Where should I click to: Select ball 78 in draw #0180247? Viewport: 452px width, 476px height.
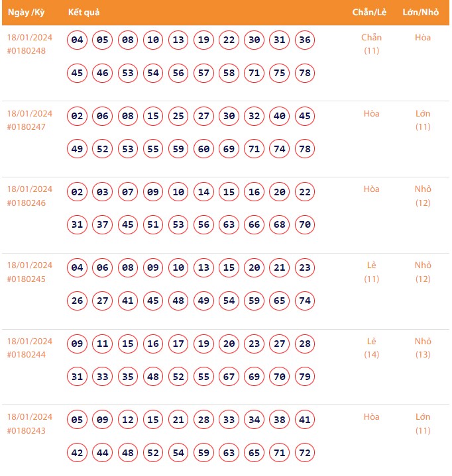pos(305,149)
